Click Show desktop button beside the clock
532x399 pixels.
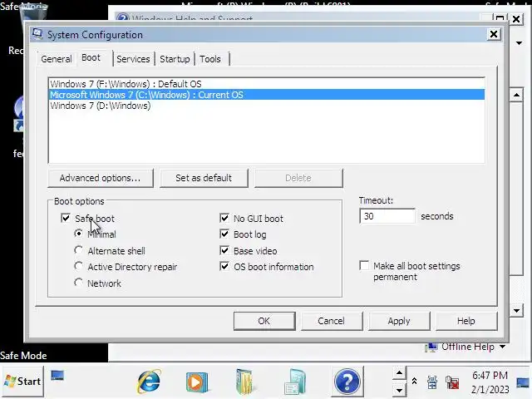[523, 383]
